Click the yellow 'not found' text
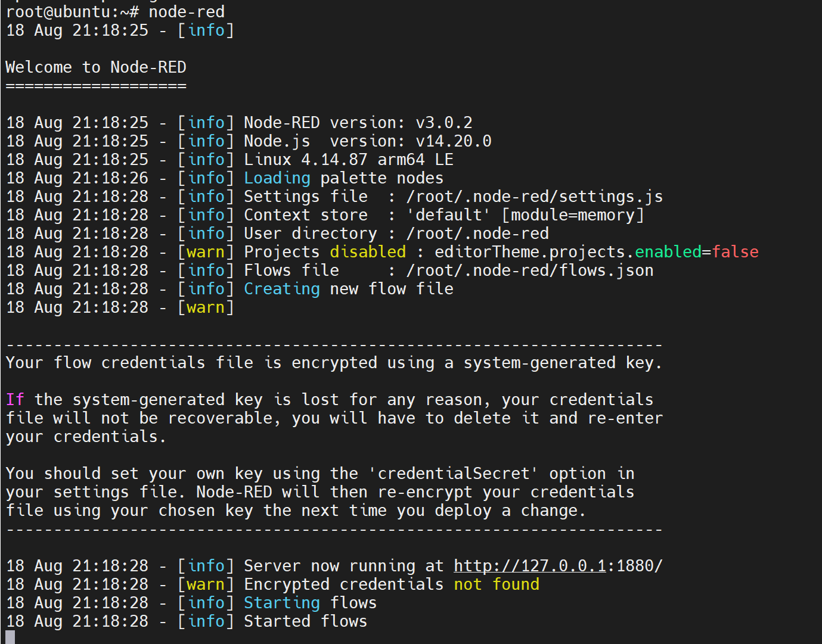The height and width of the screenshot is (644, 822). 497,584
